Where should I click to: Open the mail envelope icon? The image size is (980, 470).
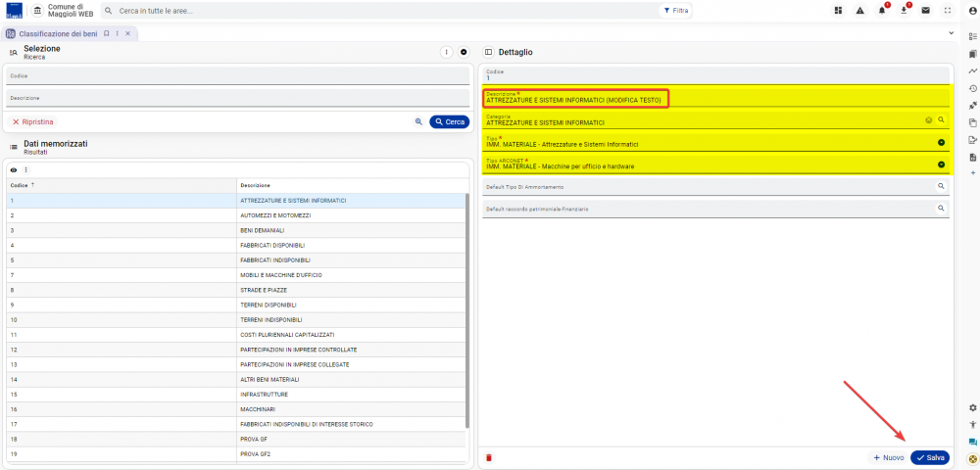click(x=926, y=11)
